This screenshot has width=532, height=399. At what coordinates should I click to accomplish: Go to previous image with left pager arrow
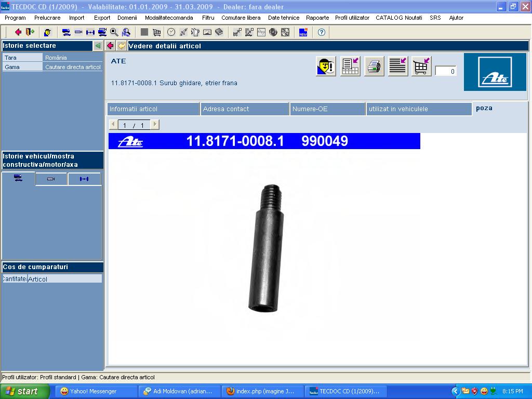click(113, 125)
